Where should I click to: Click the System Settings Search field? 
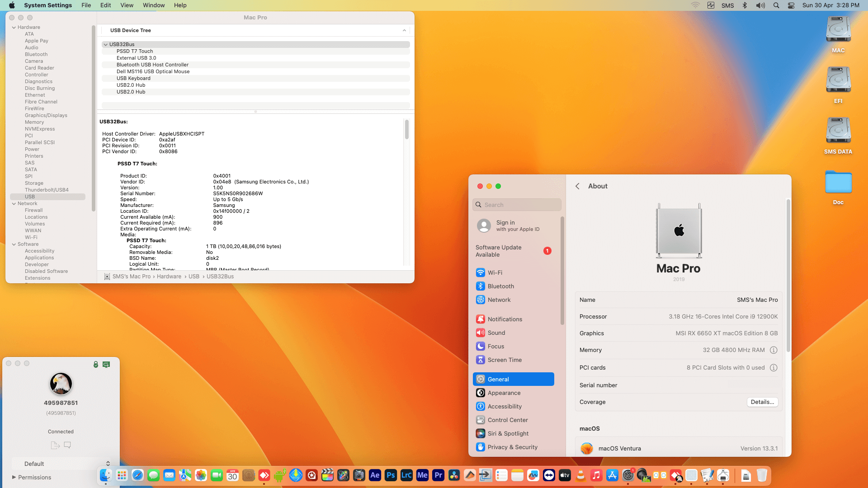pyautogui.click(x=517, y=205)
